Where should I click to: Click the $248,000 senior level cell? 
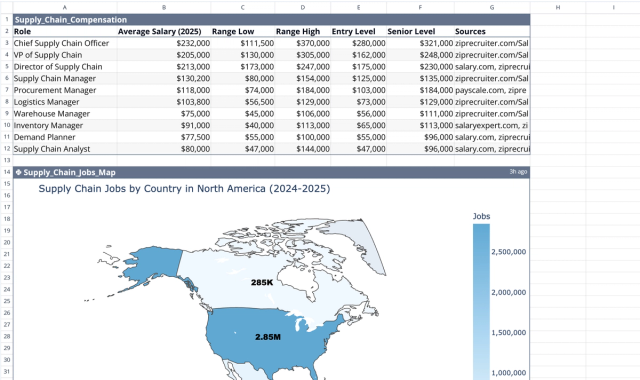click(420, 55)
